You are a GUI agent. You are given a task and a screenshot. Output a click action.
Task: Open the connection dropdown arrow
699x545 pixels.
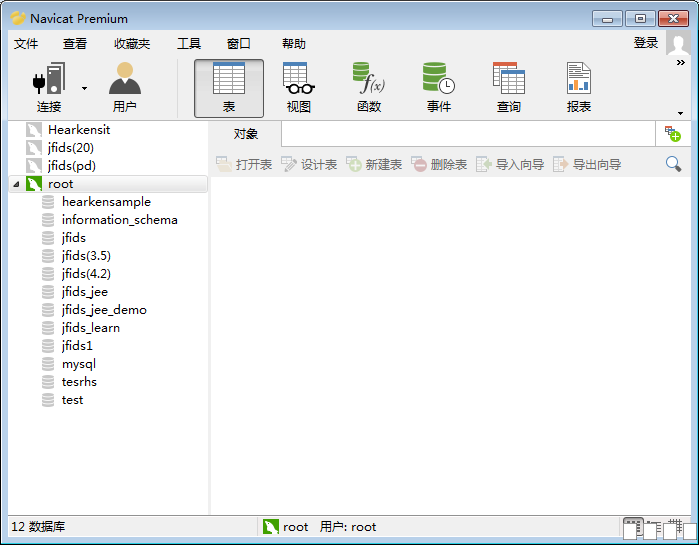click(84, 88)
